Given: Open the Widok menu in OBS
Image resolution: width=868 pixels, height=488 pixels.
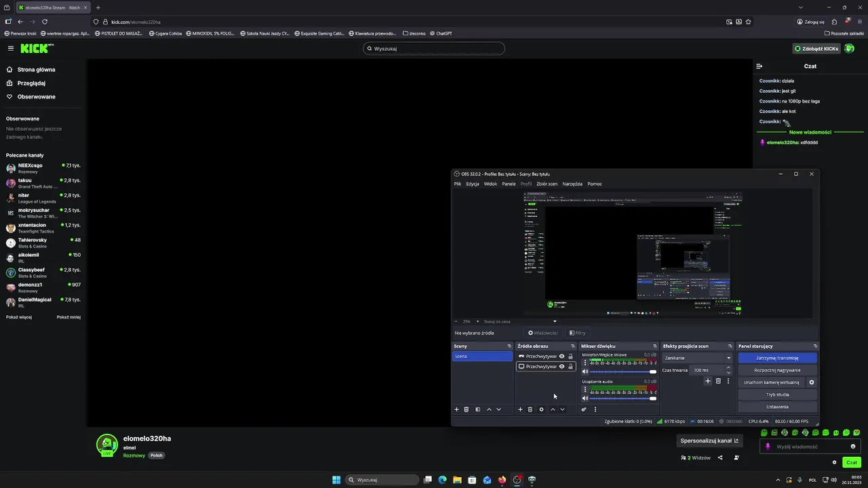Looking at the screenshot, I should coord(490,184).
